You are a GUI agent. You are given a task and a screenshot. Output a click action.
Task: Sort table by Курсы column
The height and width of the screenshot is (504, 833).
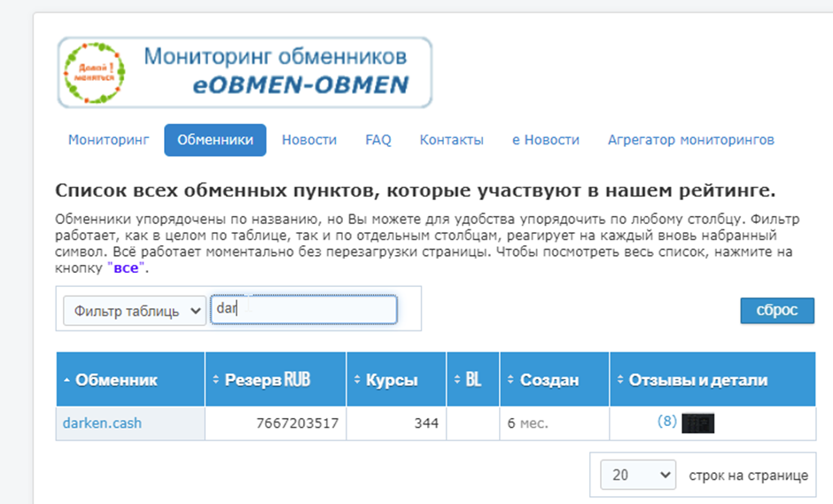(396, 379)
